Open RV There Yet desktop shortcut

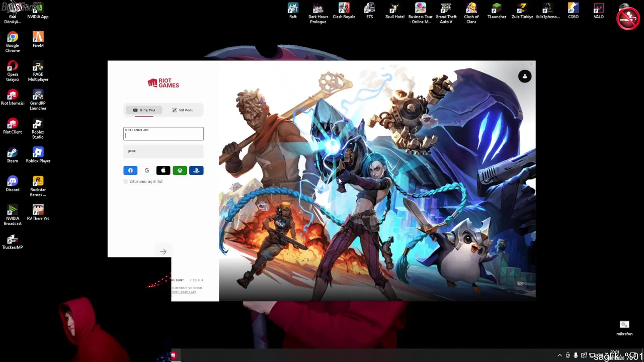coord(38,213)
